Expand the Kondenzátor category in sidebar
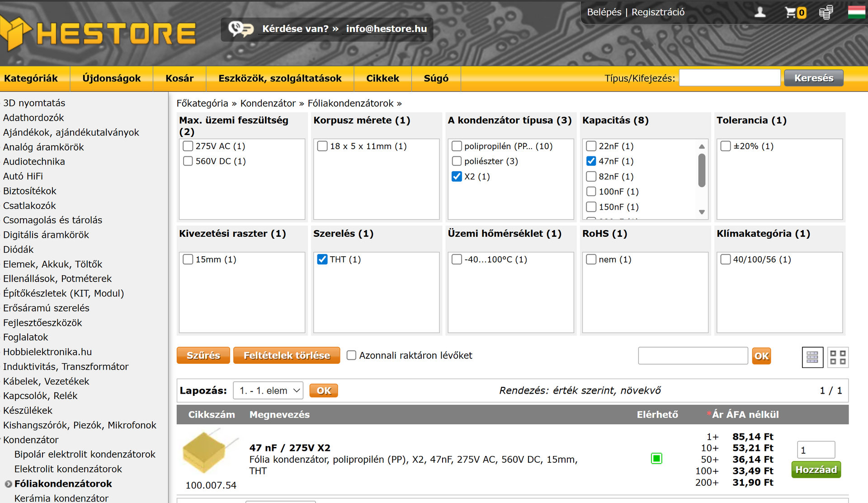 point(31,440)
